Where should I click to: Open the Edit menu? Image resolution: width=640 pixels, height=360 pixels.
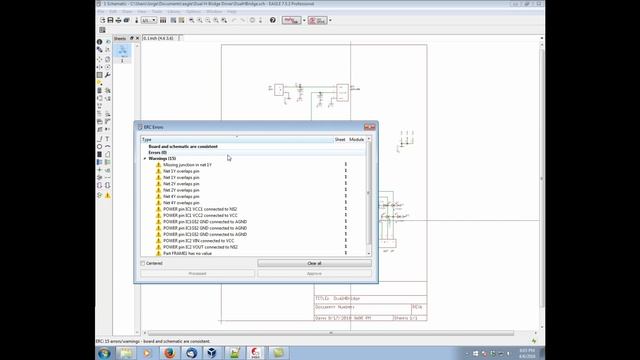pos(113,11)
